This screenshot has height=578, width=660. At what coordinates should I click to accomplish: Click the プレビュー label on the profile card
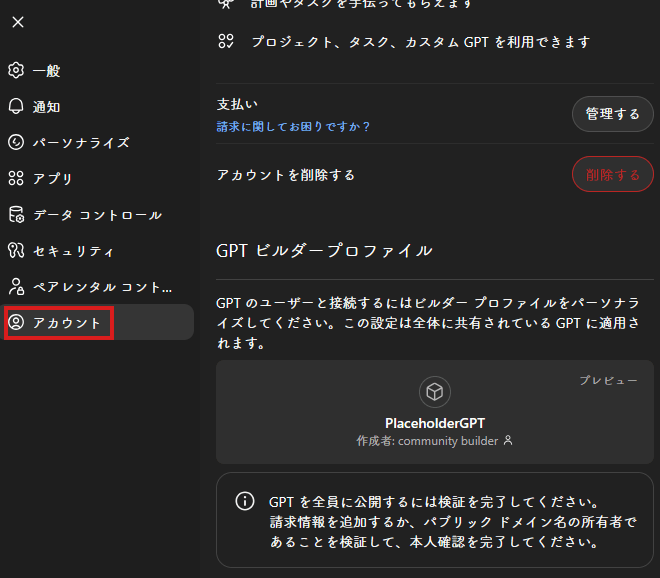[x=608, y=381]
